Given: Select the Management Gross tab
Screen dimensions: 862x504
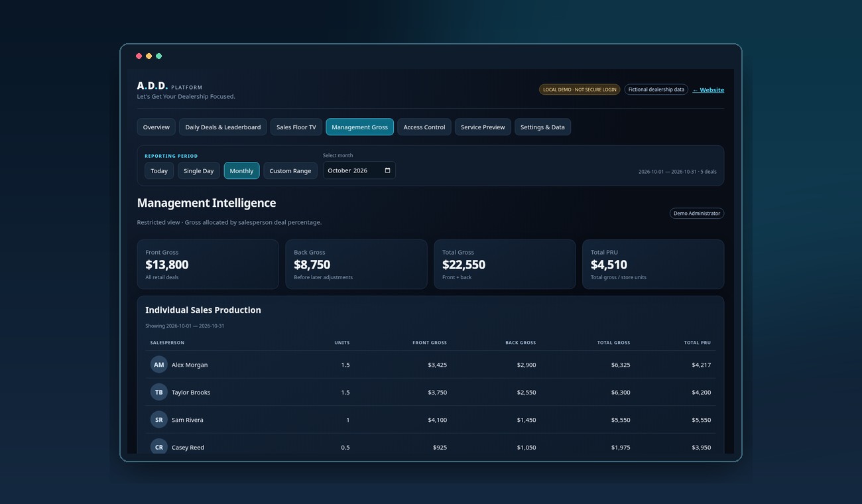Looking at the screenshot, I should tap(359, 127).
